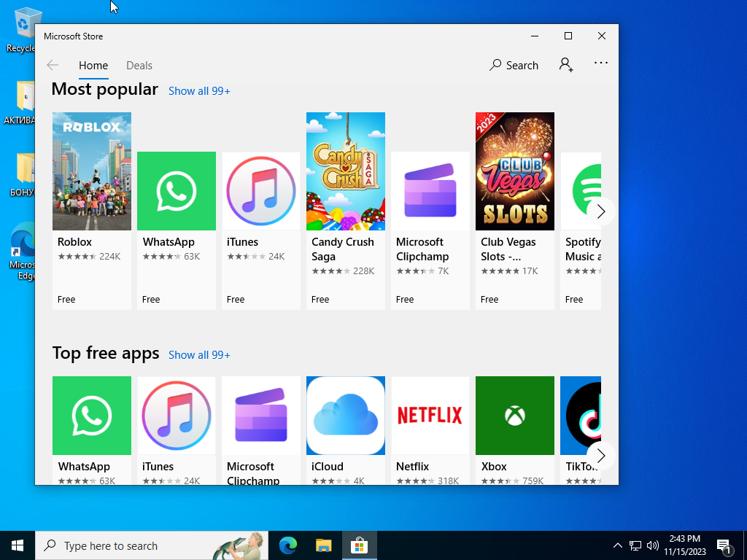Open WhatsApp icon in Top free apps
Image resolution: width=747 pixels, height=560 pixels.
pos(92,416)
